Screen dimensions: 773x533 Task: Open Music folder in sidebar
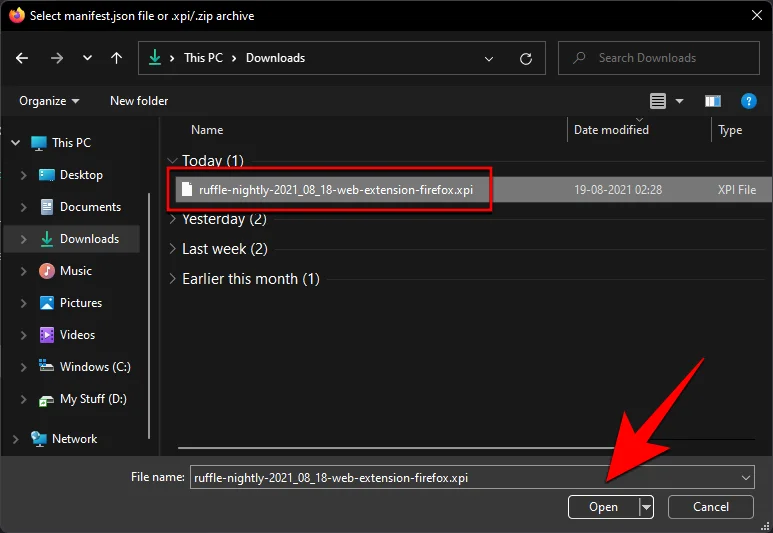(75, 271)
